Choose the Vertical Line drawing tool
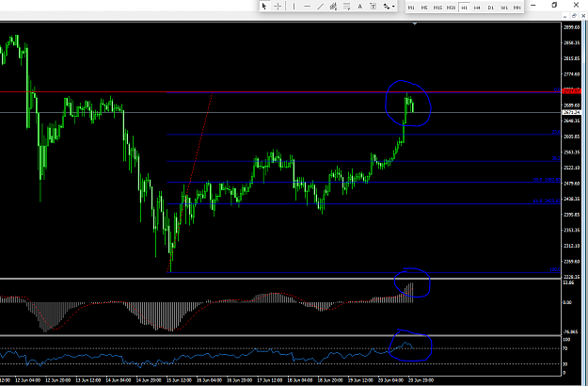Viewport: 588px width, 386px height. (294, 7)
